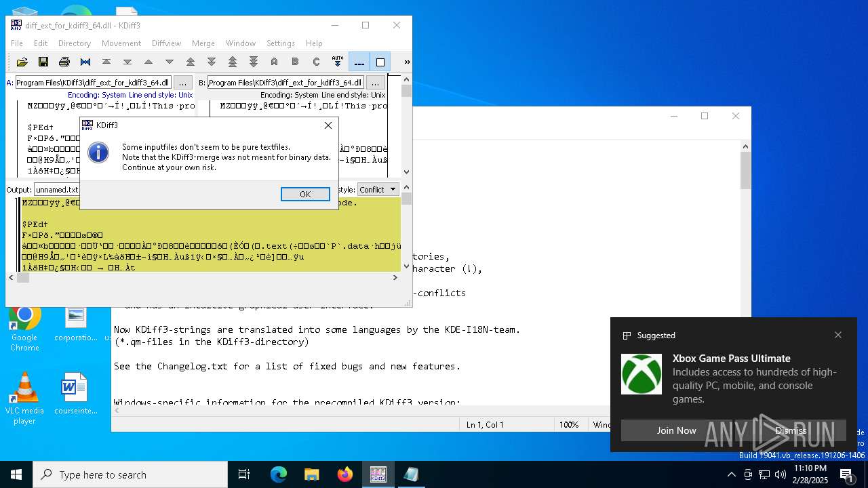
Task: Close the KDiff3 warning dialog
Action: [x=328, y=125]
